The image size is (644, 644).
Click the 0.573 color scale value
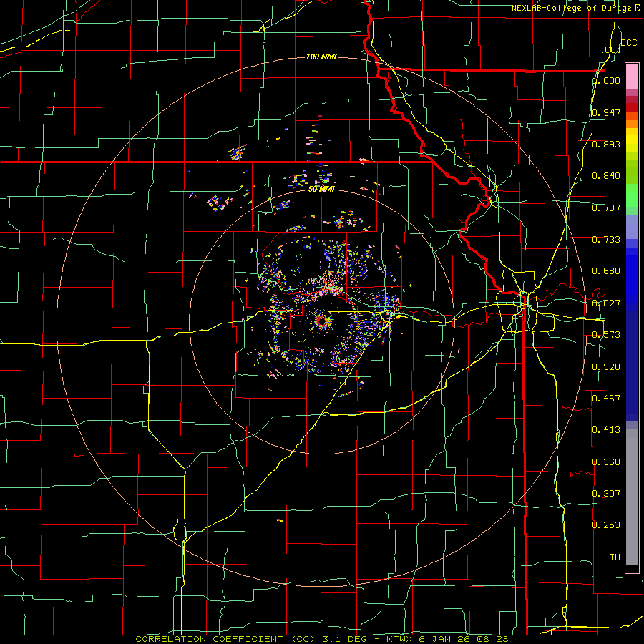tap(606, 335)
